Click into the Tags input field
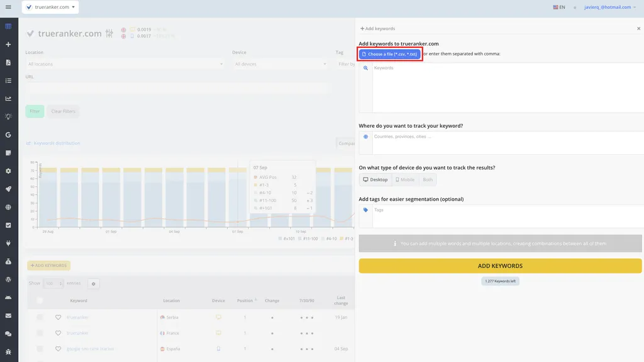644x362 pixels. (508, 217)
